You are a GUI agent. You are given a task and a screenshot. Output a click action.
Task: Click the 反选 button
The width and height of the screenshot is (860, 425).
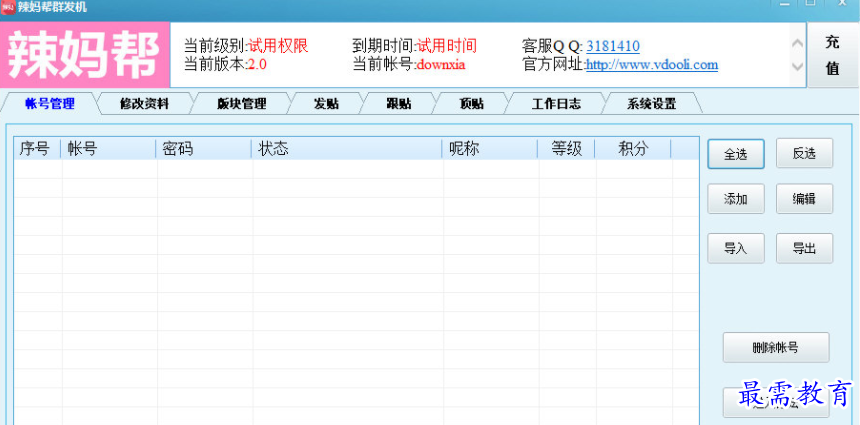tap(804, 154)
